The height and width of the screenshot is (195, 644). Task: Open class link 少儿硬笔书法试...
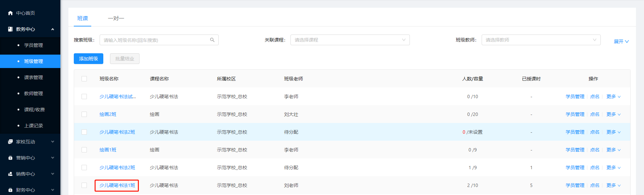point(118,96)
